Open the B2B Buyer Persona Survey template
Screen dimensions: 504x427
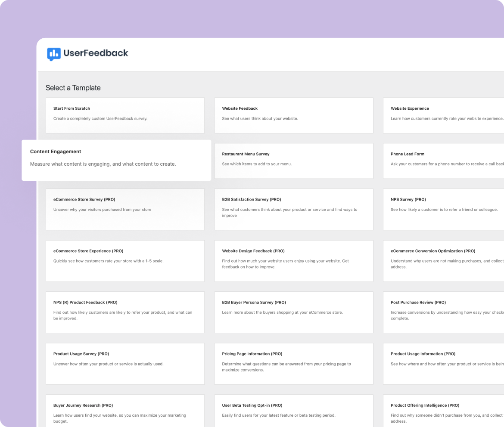tap(294, 312)
